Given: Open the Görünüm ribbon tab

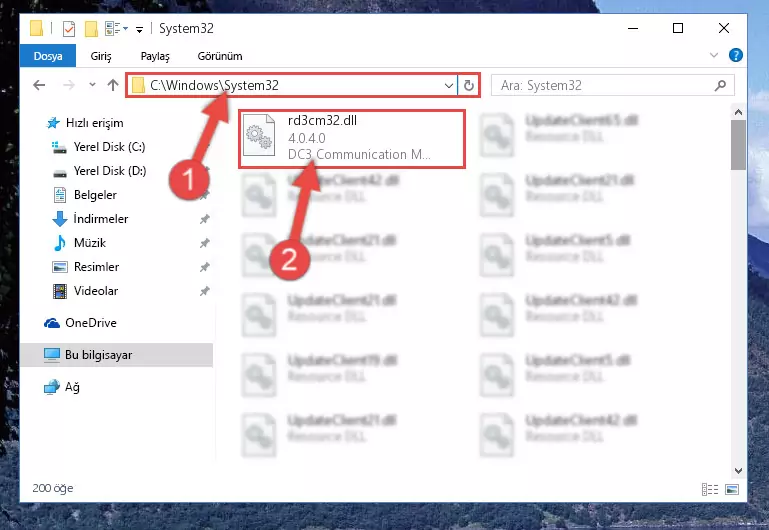Looking at the screenshot, I should click(220, 56).
